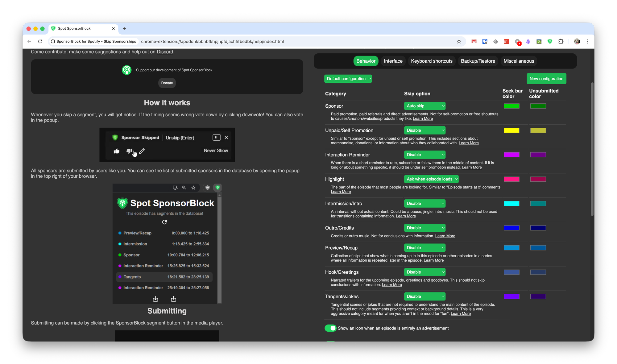Switch to the Interface tab
Viewport: 617px width, 364px height.
click(393, 61)
